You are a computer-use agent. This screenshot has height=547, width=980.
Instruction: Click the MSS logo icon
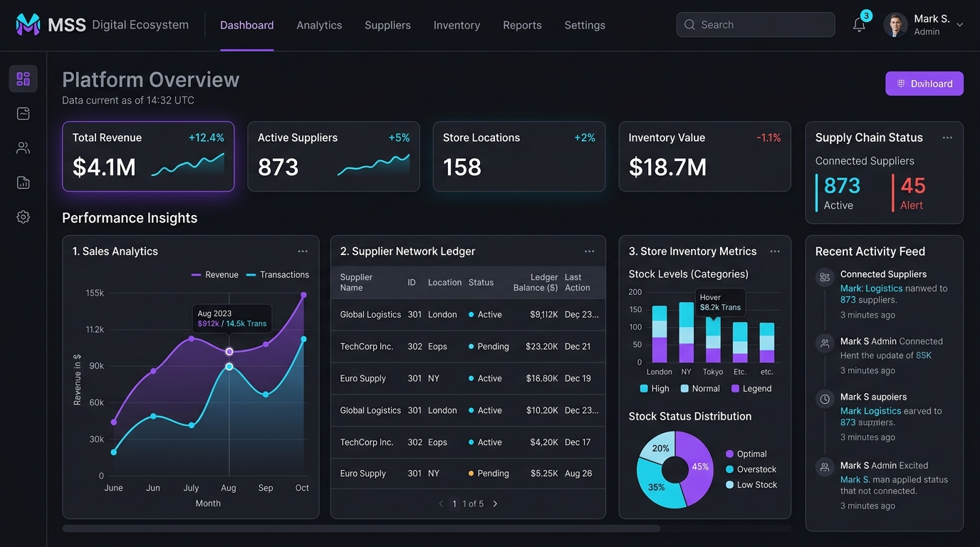click(x=28, y=25)
